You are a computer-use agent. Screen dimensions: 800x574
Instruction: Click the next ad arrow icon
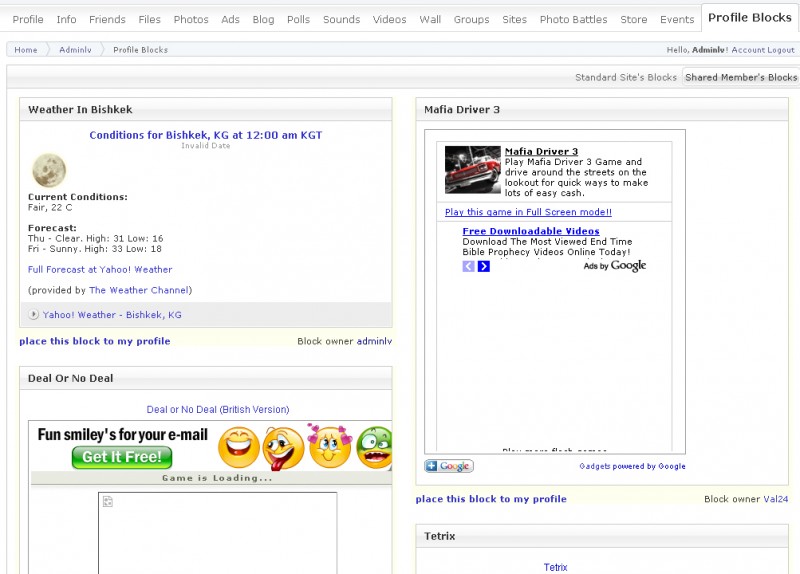click(x=484, y=266)
